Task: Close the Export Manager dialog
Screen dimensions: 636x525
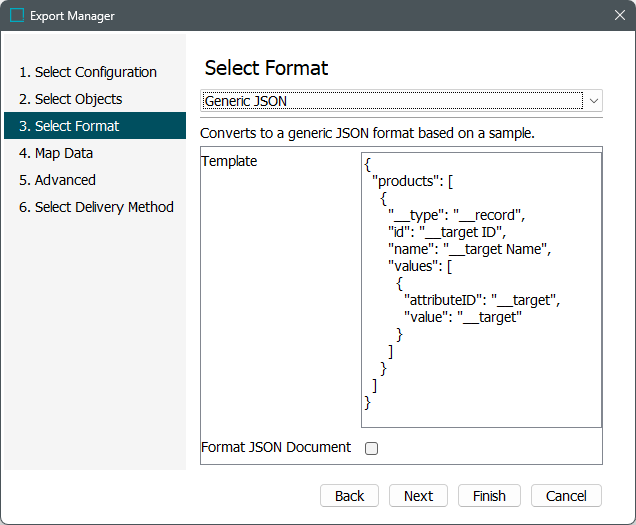Action: (618, 16)
